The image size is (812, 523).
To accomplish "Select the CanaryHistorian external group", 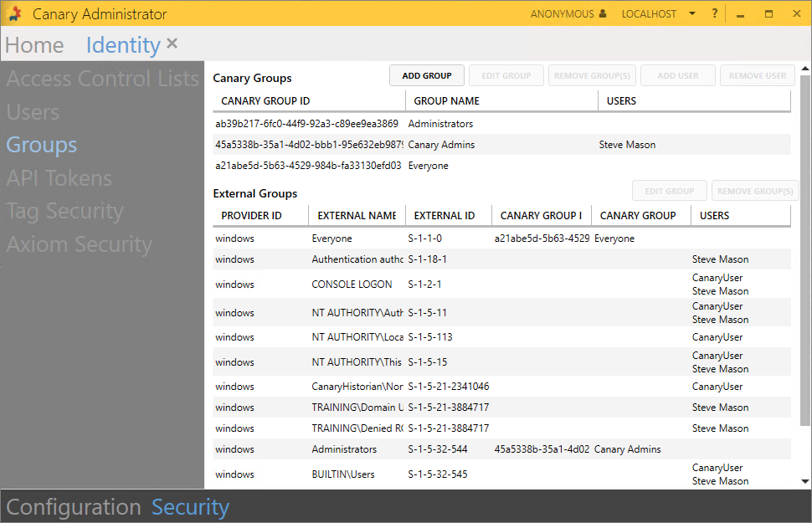I will (x=357, y=387).
